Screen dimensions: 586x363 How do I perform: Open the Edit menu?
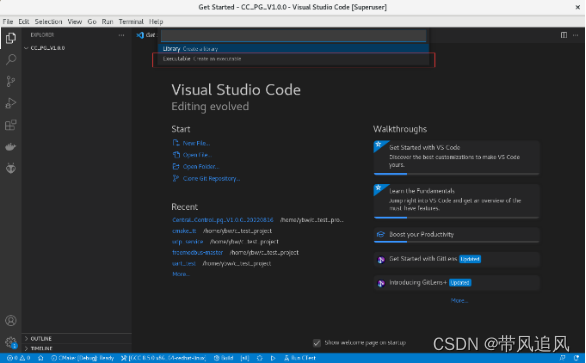[24, 22]
